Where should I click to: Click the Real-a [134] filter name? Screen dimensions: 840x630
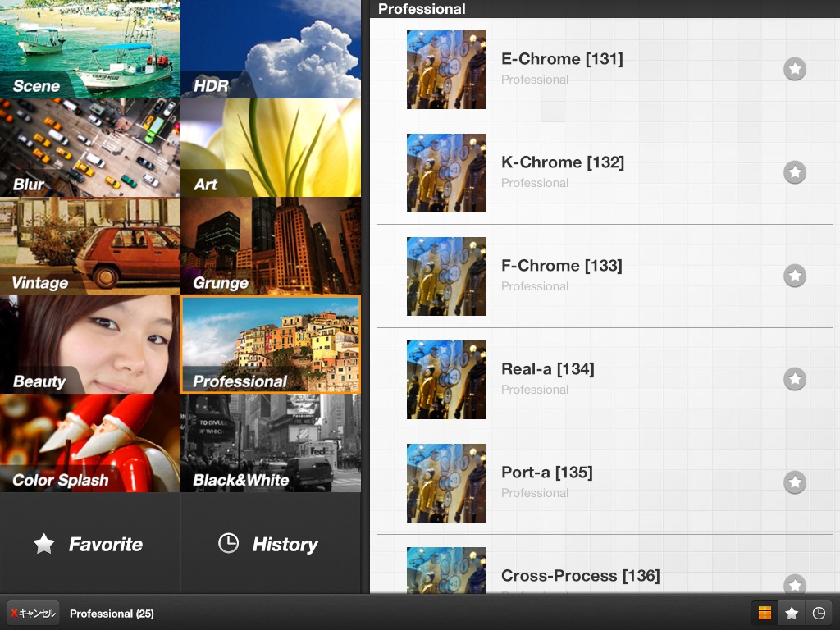(x=547, y=369)
